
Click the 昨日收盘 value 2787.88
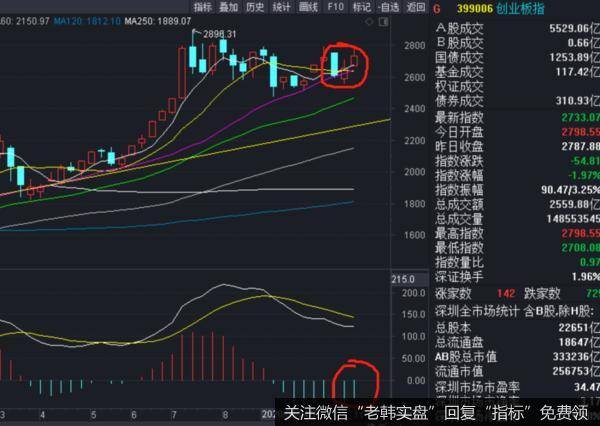(x=580, y=146)
